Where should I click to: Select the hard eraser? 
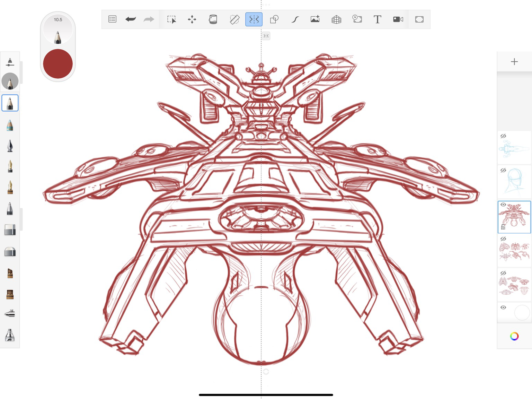(x=10, y=230)
